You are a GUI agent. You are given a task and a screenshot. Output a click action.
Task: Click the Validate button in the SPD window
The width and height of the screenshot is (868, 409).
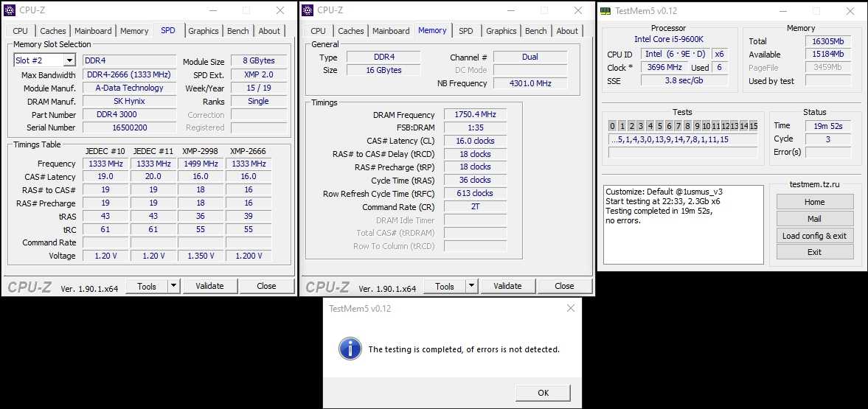209,286
